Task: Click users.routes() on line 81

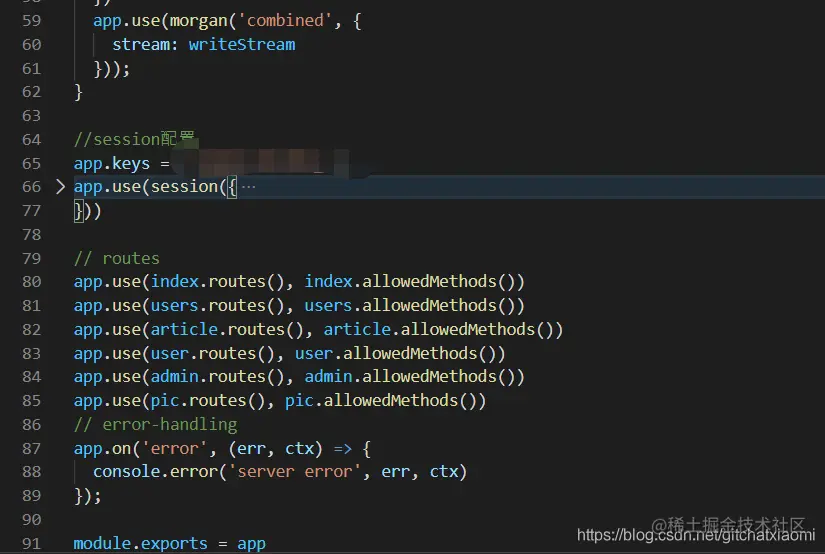Action: 217,306
